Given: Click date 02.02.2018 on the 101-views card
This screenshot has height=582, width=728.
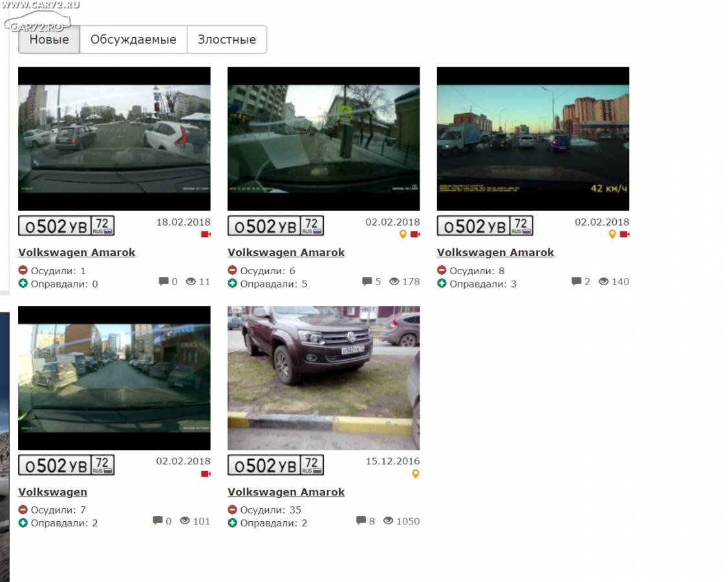Looking at the screenshot, I should click(x=184, y=461).
